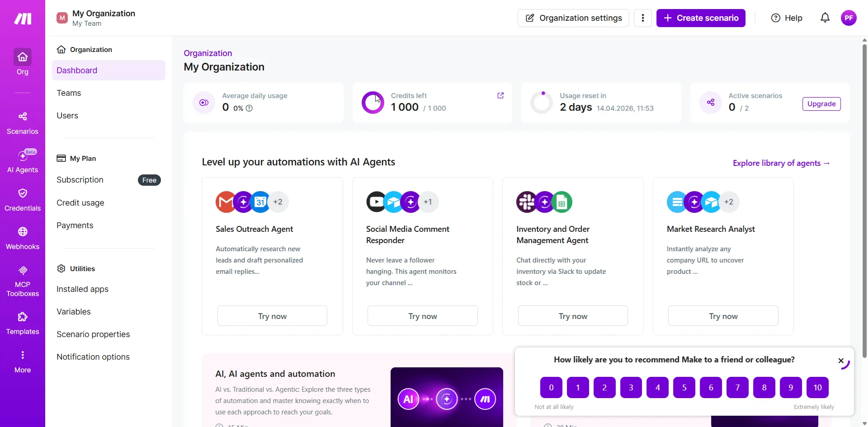
Task: Click the My Organization M badge
Action: (x=62, y=18)
